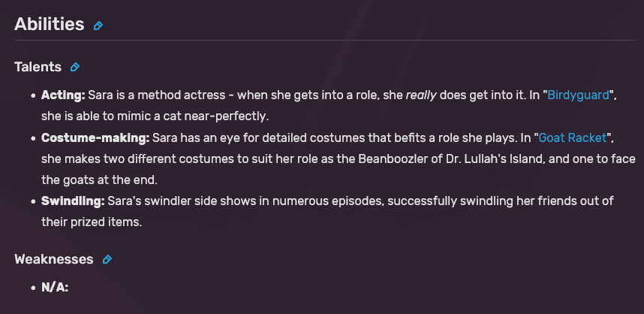Click the Abilities heading text
Image resolution: width=644 pixels, height=314 pixels.
50,24
